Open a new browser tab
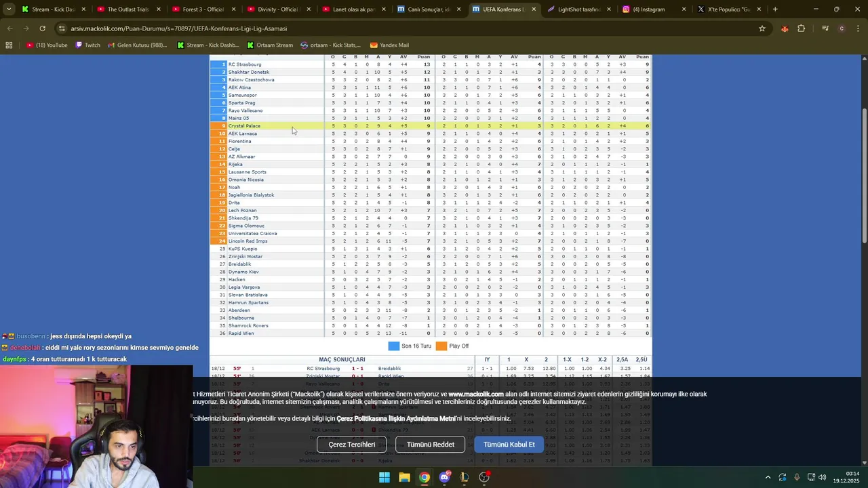Screen dimensions: 868x488 click(775, 9)
